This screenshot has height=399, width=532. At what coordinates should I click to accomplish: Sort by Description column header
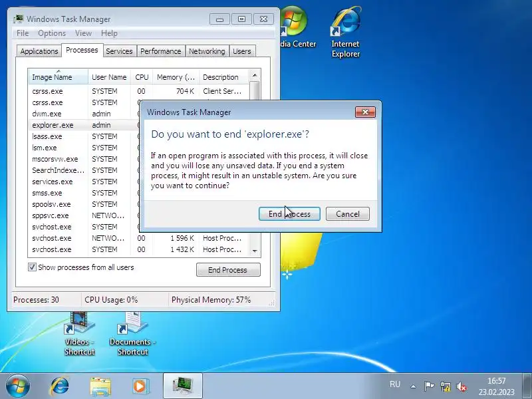tap(224, 77)
